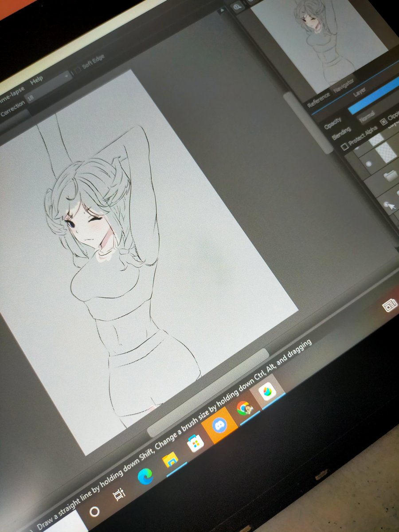The height and width of the screenshot is (532, 399).
Task: Toggle the Protect Alpha checkbox
Action: [345, 148]
